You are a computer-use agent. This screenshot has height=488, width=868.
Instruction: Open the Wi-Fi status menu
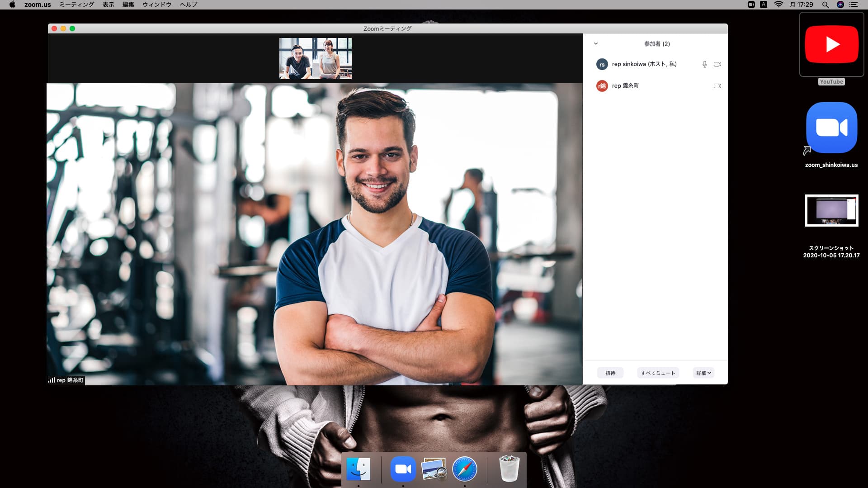778,5
